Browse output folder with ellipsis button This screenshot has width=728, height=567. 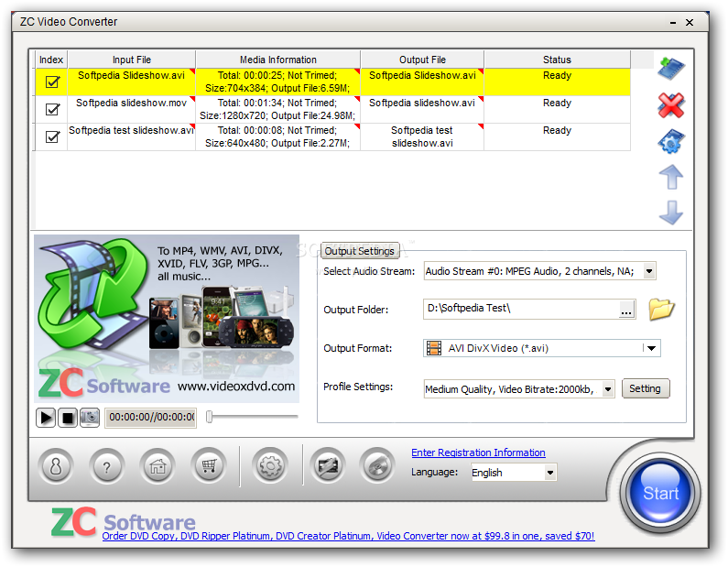626,310
